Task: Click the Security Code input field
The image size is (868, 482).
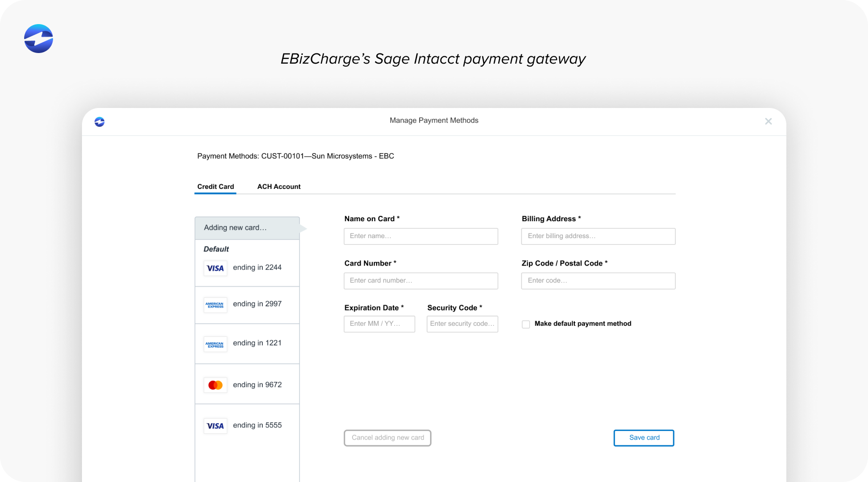Action: tap(462, 324)
